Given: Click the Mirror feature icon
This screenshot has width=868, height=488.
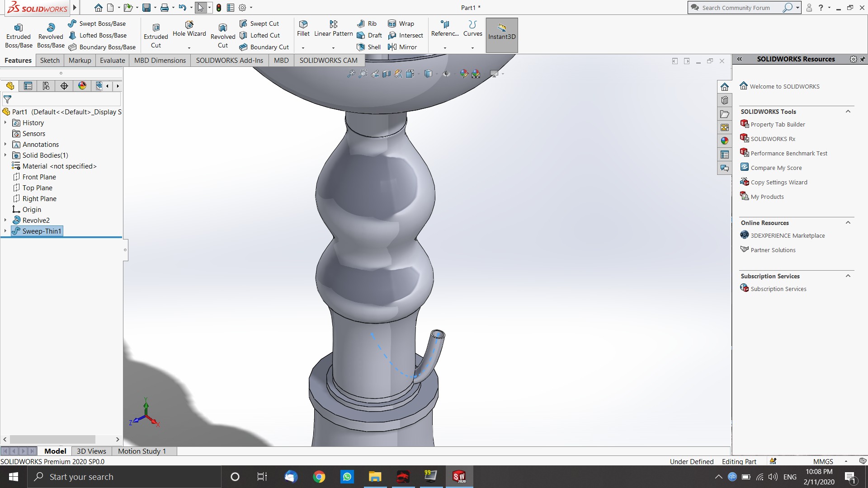Looking at the screenshot, I should pyautogui.click(x=392, y=47).
